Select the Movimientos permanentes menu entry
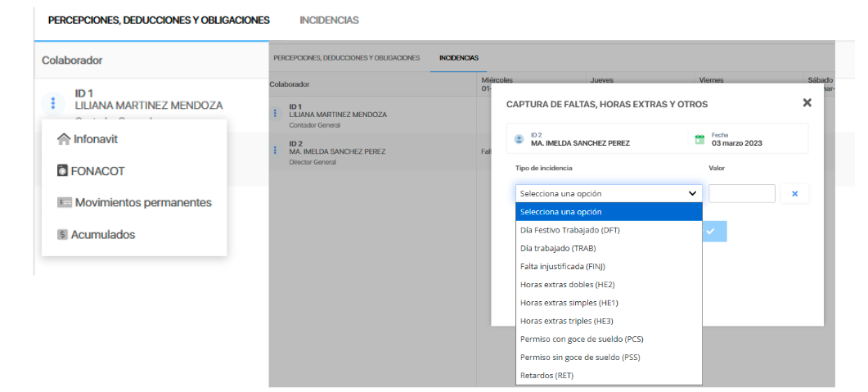 (143, 202)
